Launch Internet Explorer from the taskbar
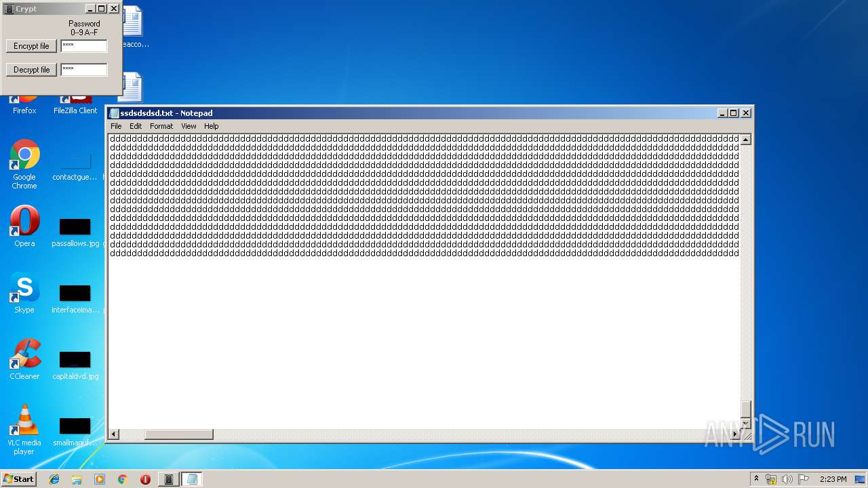 (54, 479)
